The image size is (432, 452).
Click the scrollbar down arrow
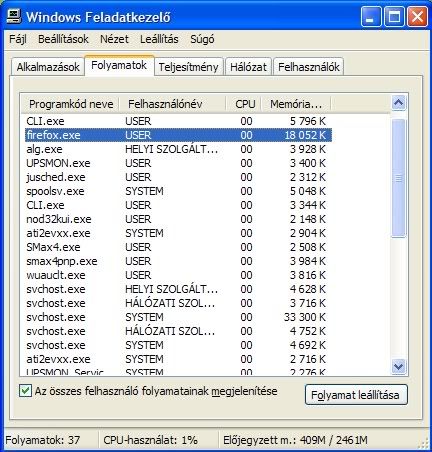[x=399, y=367]
